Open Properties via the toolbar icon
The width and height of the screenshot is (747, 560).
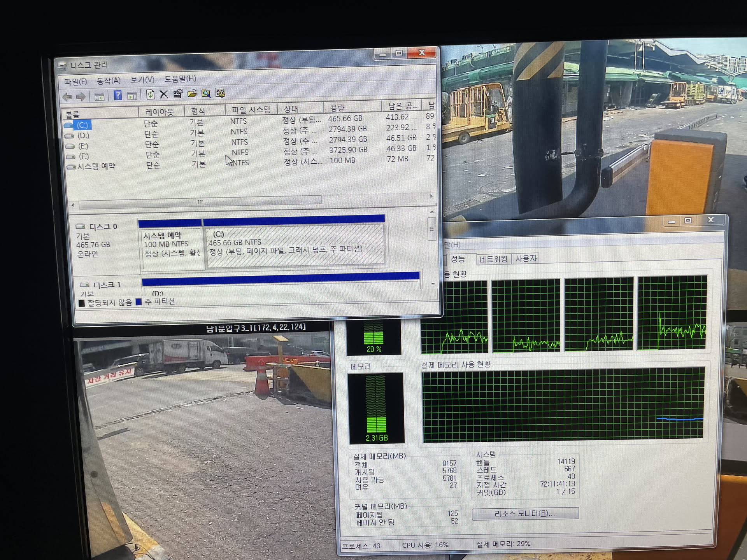coord(178,94)
